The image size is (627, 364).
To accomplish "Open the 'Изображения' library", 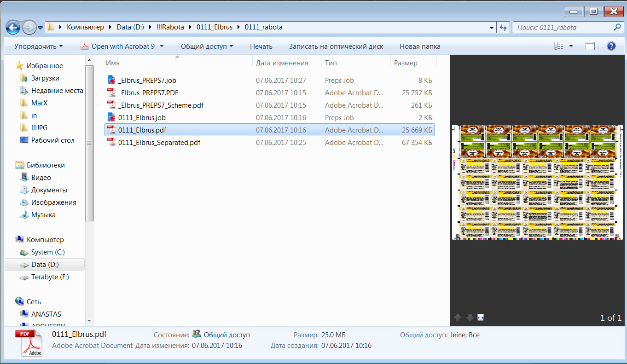I will [x=53, y=202].
